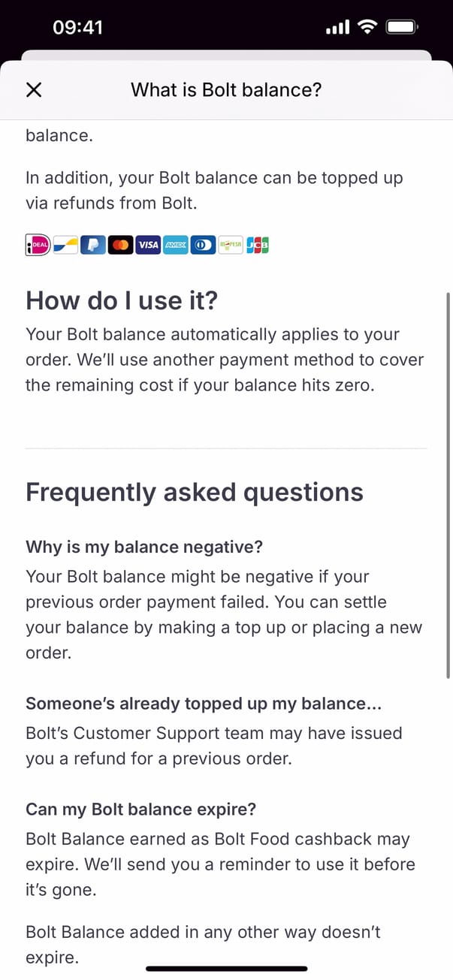Click the home indicator bar at bottom
Image resolution: width=453 pixels, height=980 pixels.
click(x=226, y=969)
